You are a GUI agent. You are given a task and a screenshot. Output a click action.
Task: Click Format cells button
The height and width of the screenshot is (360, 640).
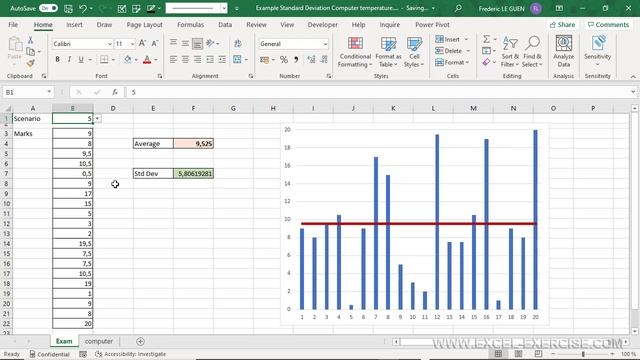(452, 62)
